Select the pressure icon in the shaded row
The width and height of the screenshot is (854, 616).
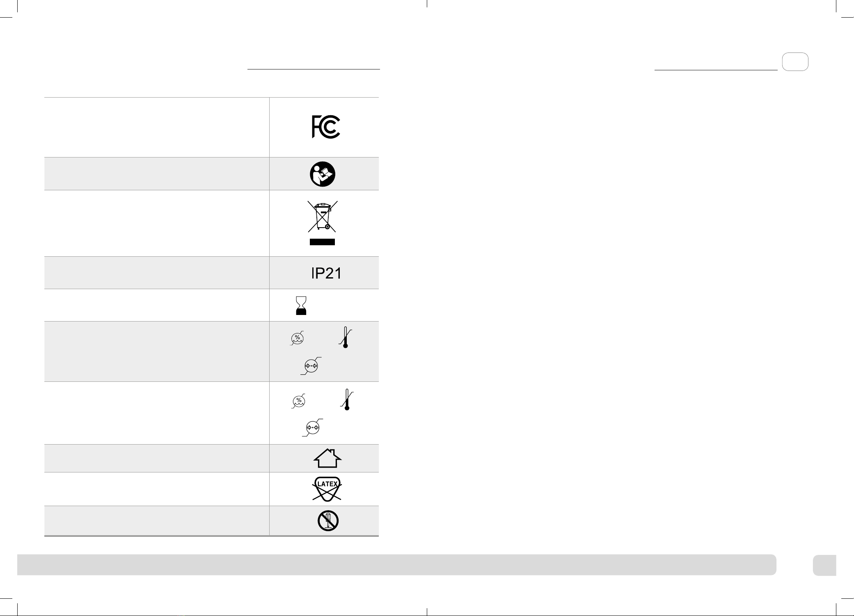coord(311,366)
